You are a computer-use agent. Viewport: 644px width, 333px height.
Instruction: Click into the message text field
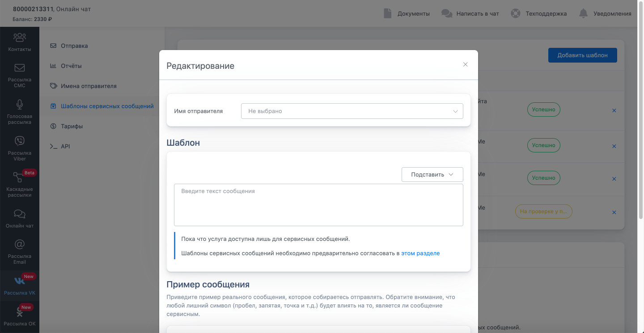click(318, 205)
